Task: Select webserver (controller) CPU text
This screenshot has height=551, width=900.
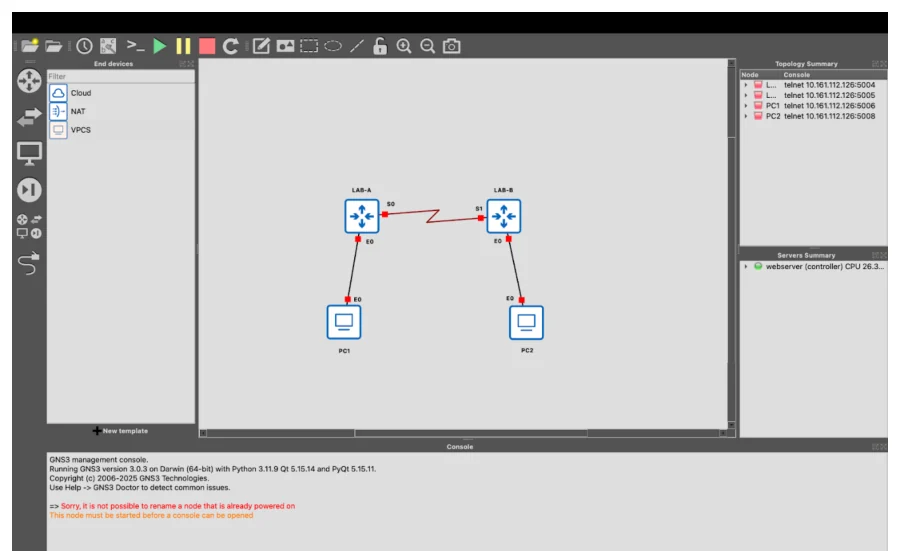Action: tap(825, 266)
